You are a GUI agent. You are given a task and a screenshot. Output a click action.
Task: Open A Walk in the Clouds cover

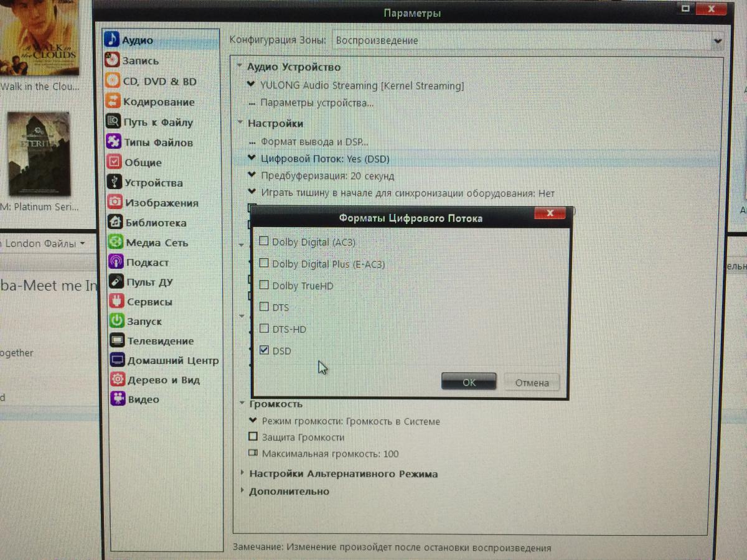39,37
